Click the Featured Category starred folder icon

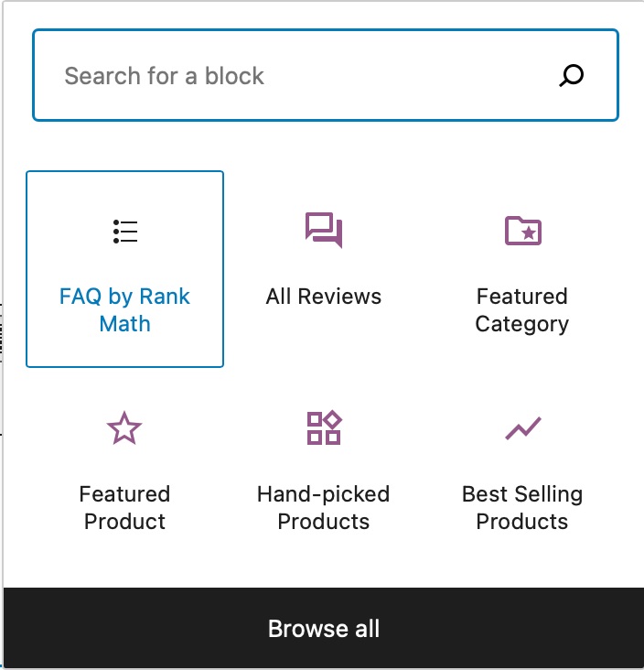(522, 231)
